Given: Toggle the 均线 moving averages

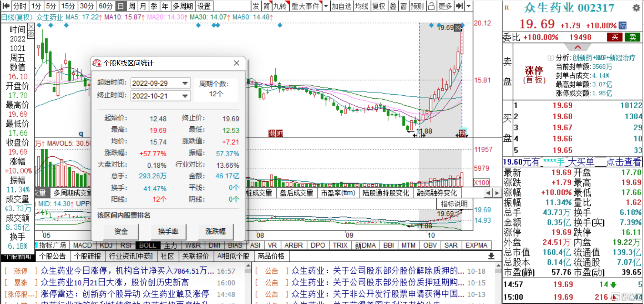Looking at the screenshot, I should [x=361, y=6].
